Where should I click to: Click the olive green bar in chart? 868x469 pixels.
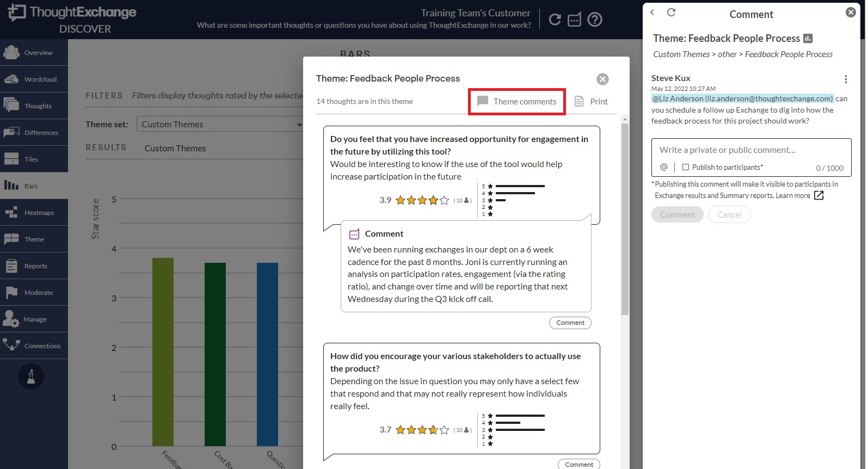(x=163, y=352)
